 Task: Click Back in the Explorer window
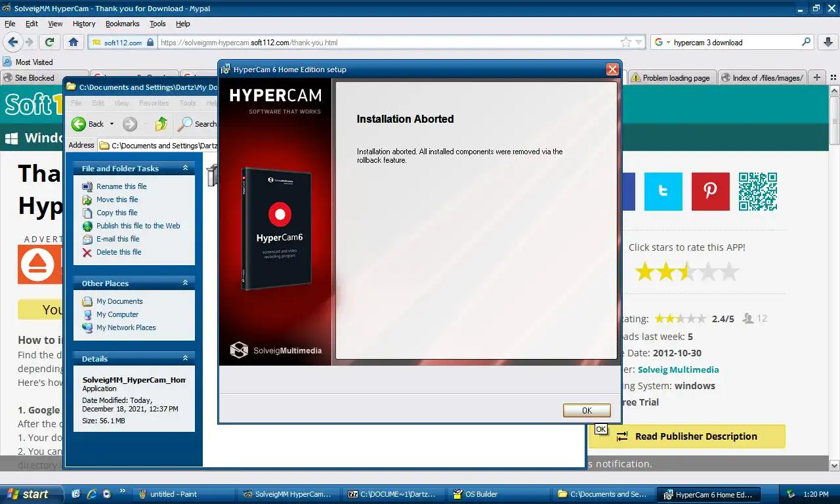(x=88, y=123)
